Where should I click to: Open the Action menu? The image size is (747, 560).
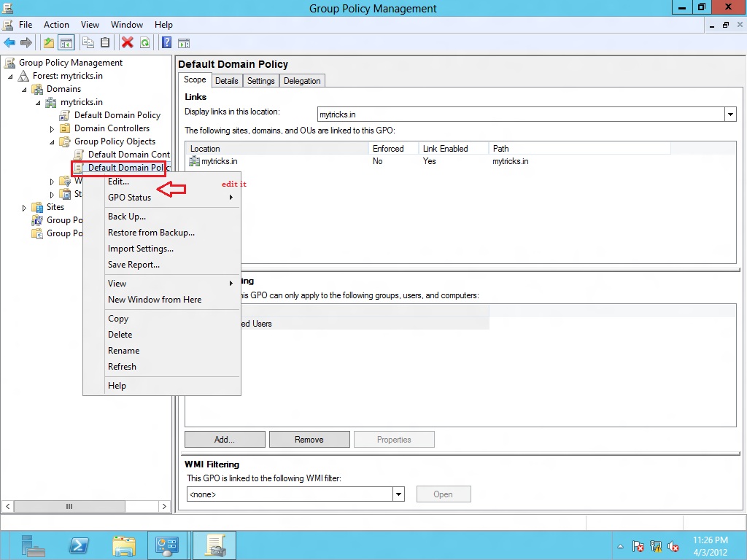(56, 25)
